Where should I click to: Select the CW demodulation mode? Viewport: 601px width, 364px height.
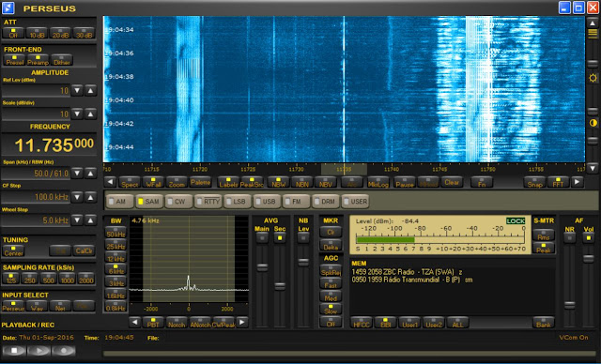coord(178,202)
